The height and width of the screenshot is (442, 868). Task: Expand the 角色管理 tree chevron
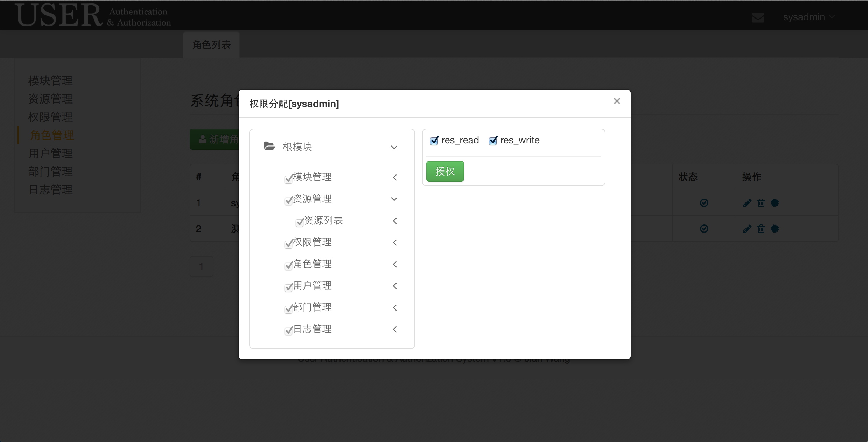point(395,264)
